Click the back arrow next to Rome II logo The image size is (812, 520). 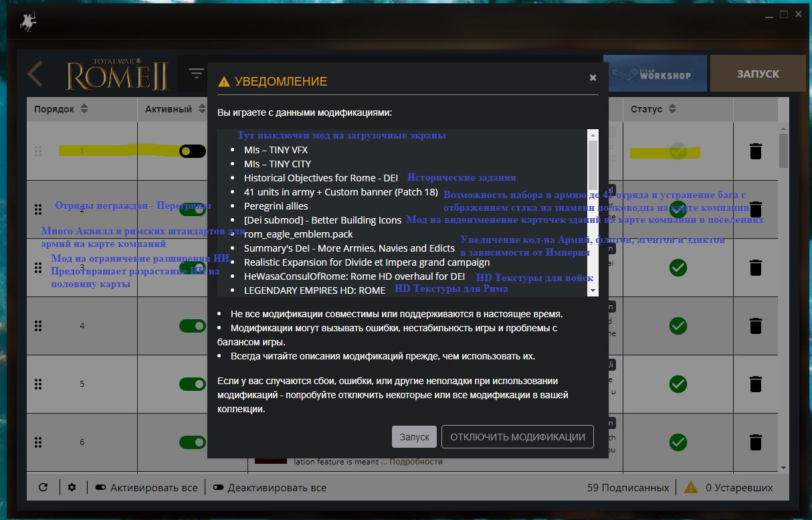coord(35,74)
